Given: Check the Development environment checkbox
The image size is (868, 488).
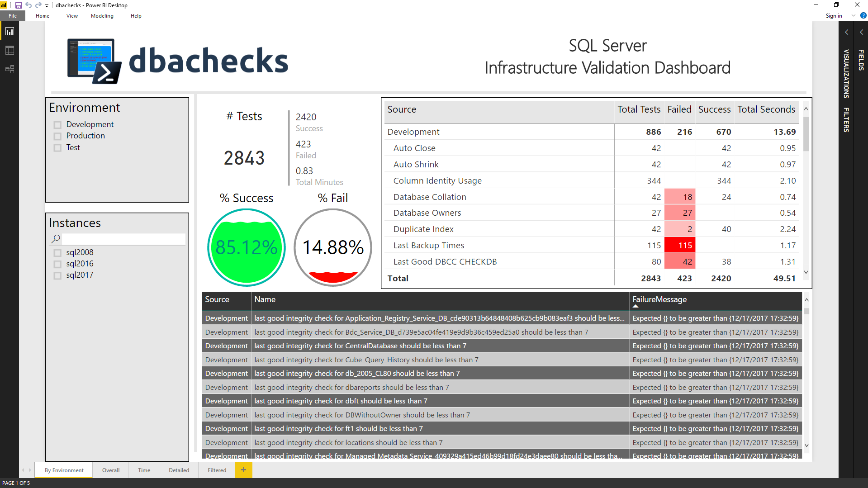Looking at the screenshot, I should 57,125.
